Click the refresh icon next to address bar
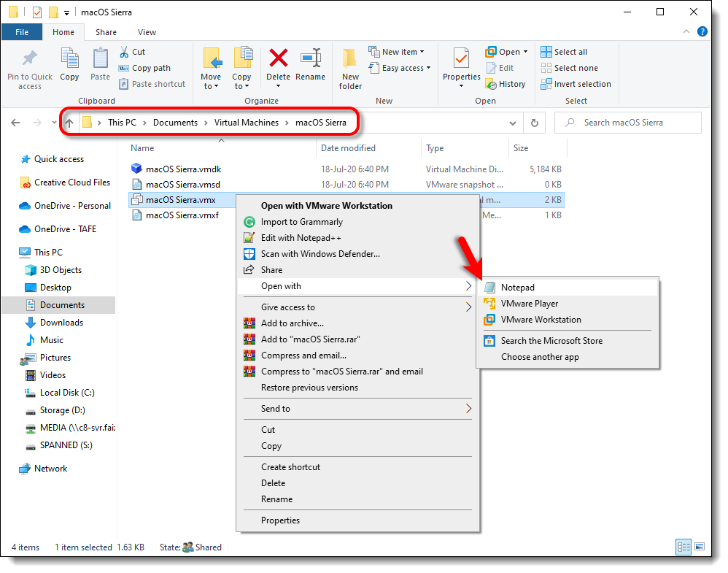 (535, 123)
